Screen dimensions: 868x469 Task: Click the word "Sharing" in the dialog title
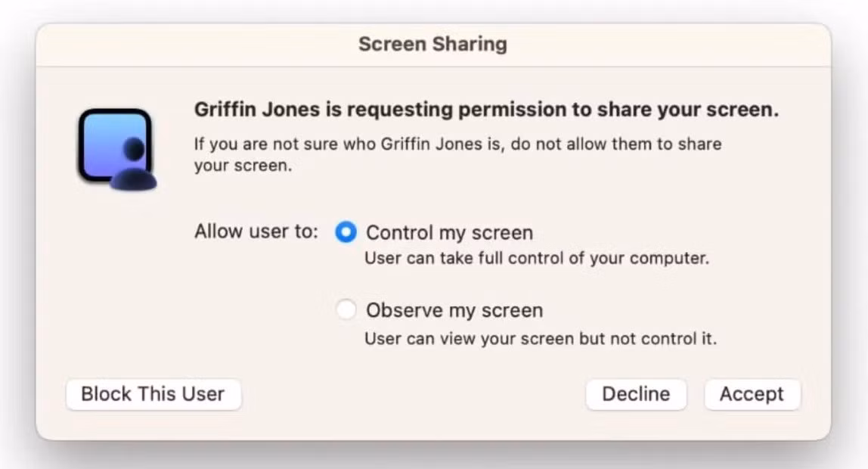470,44
